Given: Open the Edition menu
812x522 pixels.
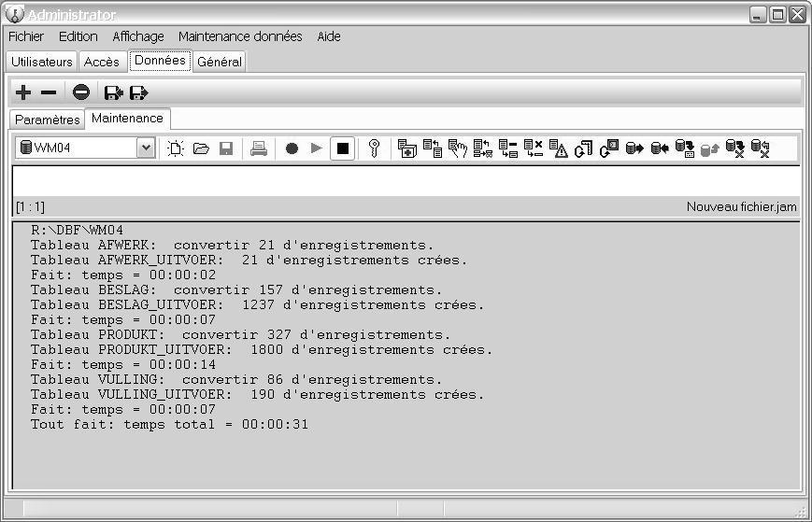Looking at the screenshot, I should point(78,36).
